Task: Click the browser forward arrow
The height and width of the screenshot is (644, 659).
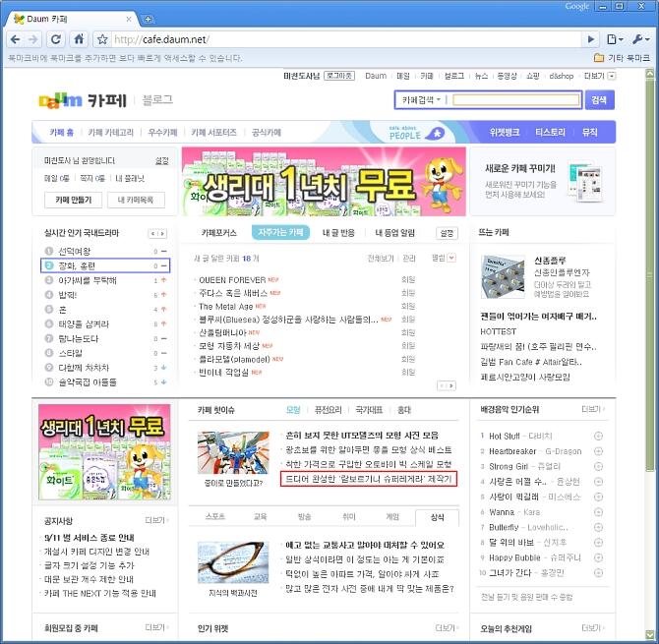Action: pos(33,39)
